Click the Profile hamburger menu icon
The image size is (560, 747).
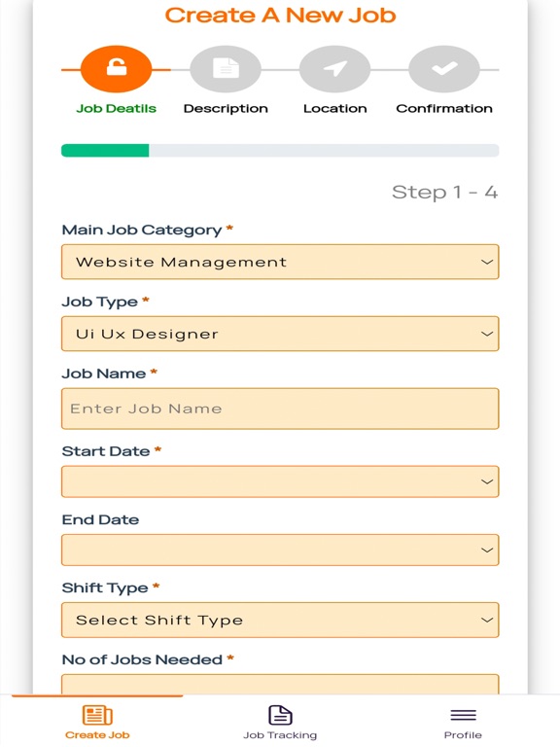point(464,715)
